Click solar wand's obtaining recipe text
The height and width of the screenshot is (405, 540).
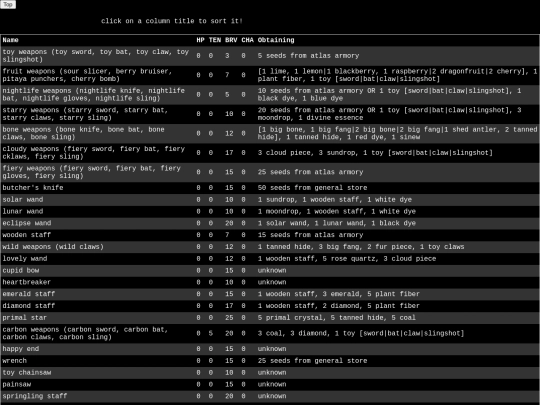pos(335,199)
